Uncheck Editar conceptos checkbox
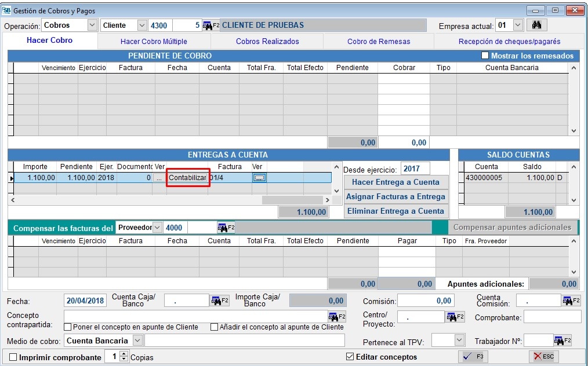 tap(350, 357)
